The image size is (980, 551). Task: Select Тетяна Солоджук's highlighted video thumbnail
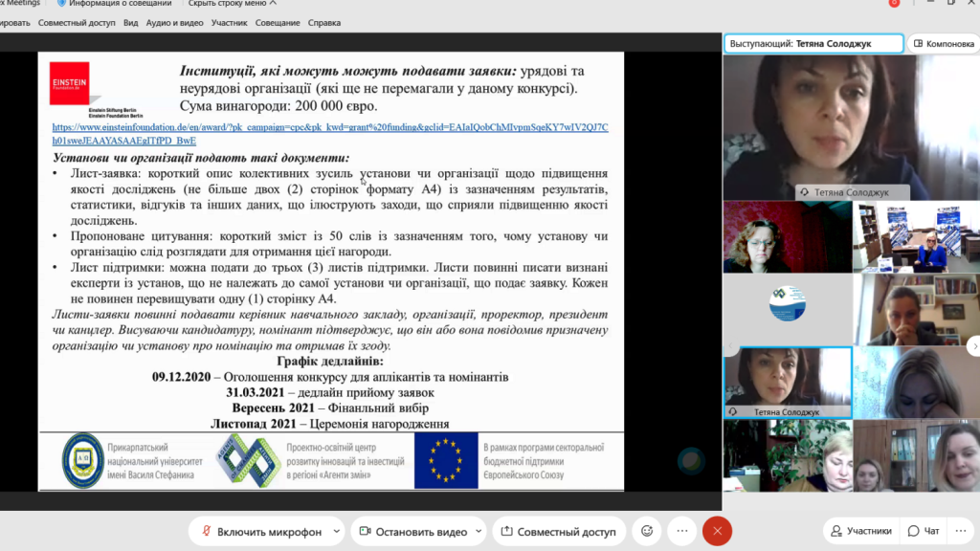pos(788,383)
